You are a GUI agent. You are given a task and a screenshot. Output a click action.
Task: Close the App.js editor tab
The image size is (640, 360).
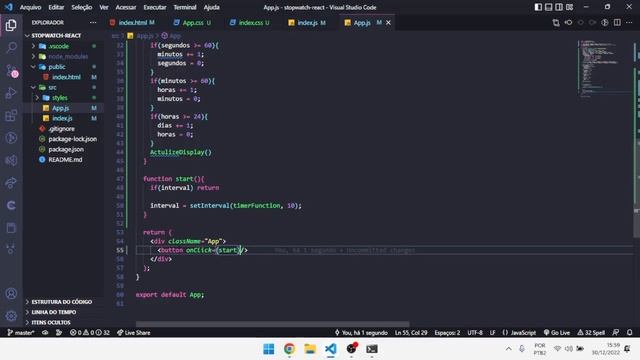[388, 22]
